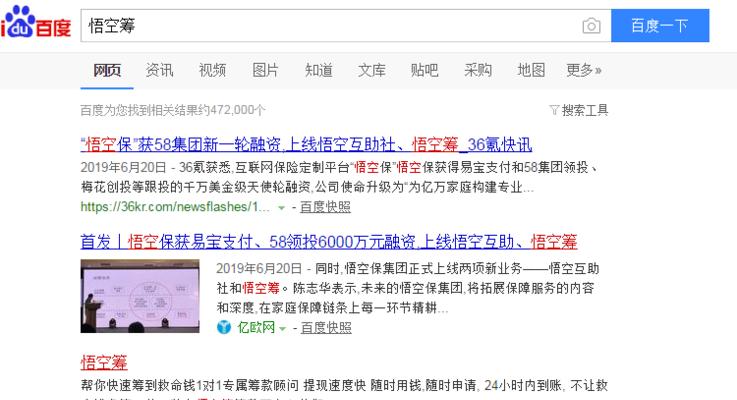The image size is (737, 400).
Task: Open camera image search in search box
Action: (x=591, y=25)
